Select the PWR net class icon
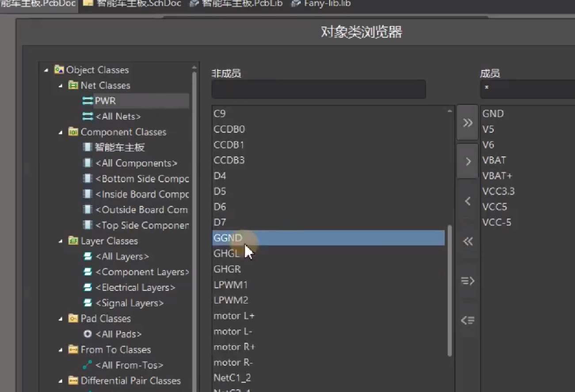The height and width of the screenshot is (392, 575). [87, 101]
